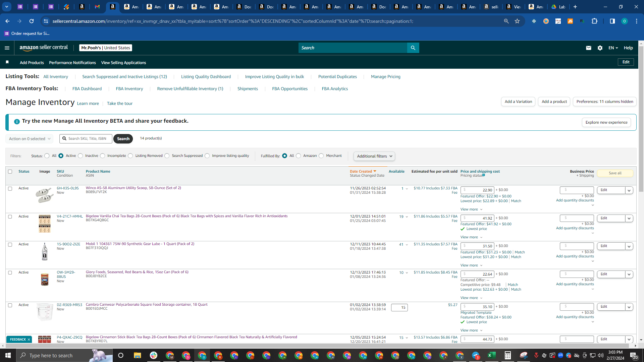The image size is (644, 362).
Task: Open the browser side panel icon
Action: (612, 21)
